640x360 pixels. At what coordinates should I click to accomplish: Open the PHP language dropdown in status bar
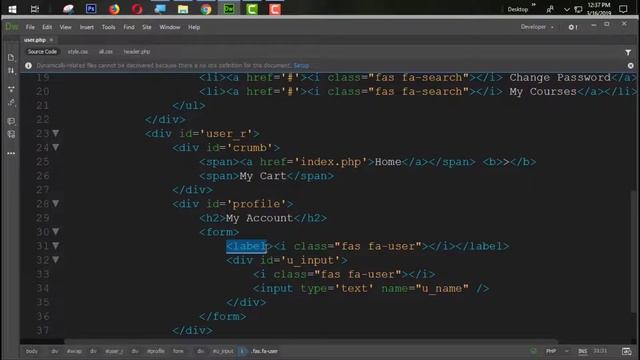coord(557,351)
